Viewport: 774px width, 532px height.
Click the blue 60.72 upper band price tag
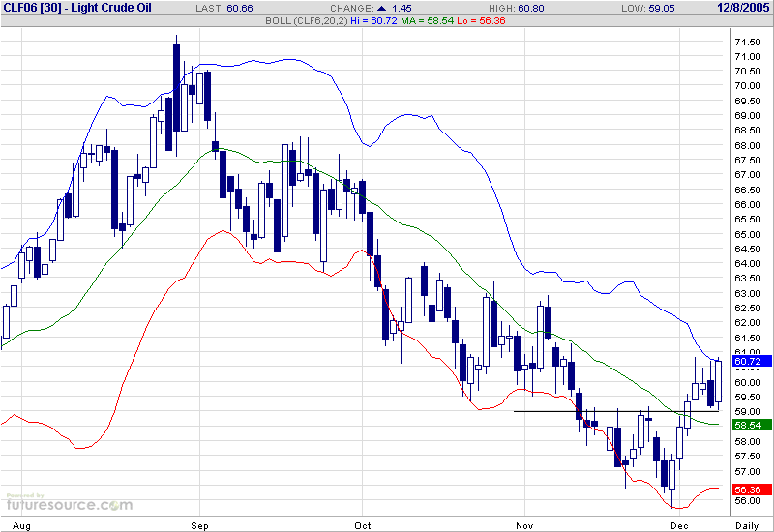tap(750, 361)
